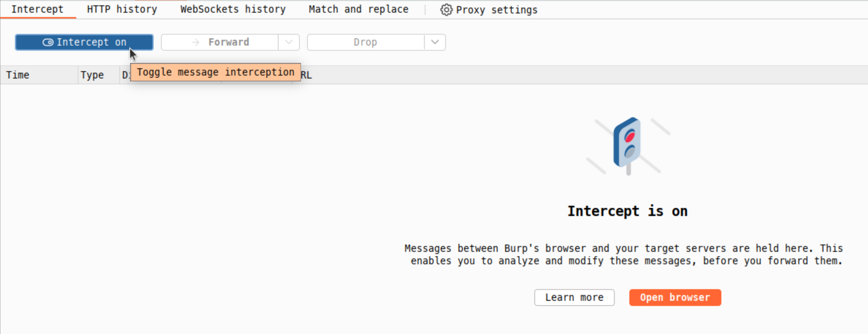Click the Learn more button
The width and height of the screenshot is (868, 334).
click(574, 297)
